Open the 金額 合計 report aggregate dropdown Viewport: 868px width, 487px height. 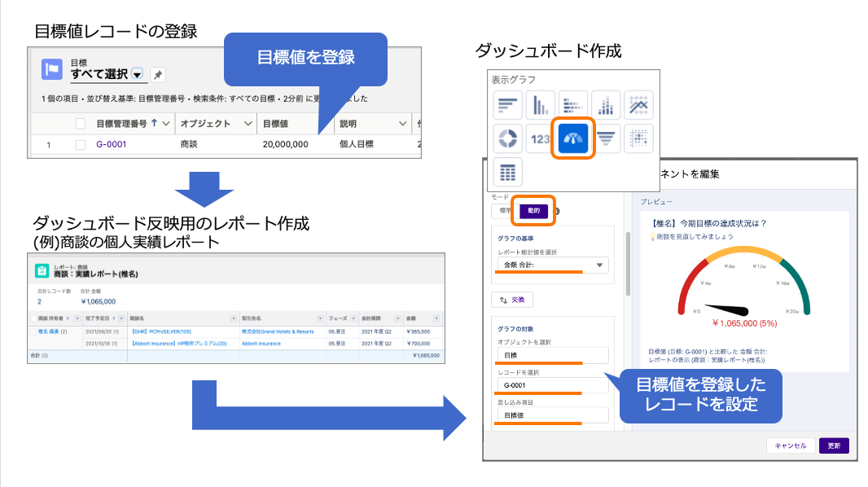coord(553,265)
